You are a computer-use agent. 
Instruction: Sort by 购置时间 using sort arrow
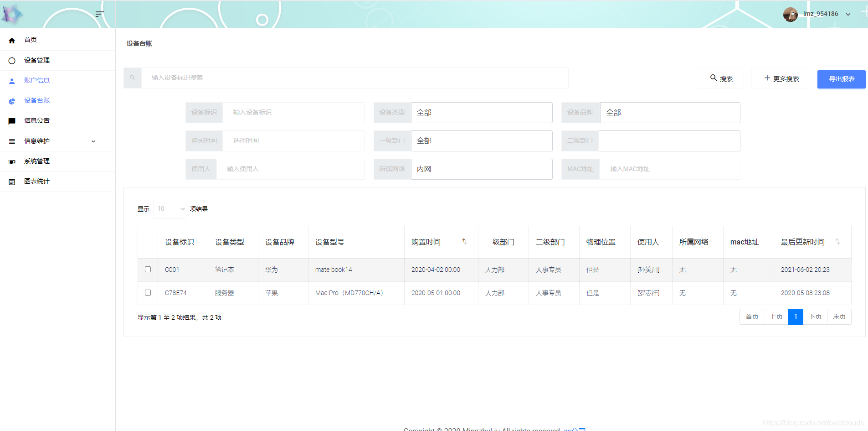pyautogui.click(x=464, y=242)
